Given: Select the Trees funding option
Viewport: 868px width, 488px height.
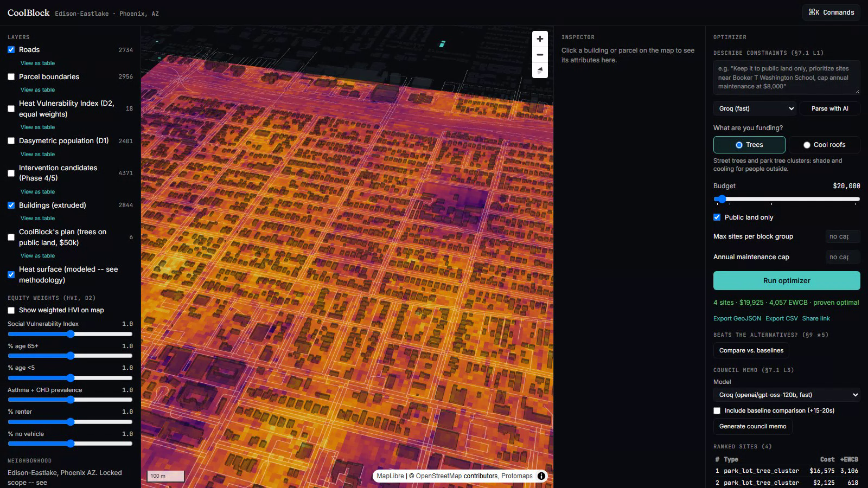Looking at the screenshot, I should tap(749, 145).
